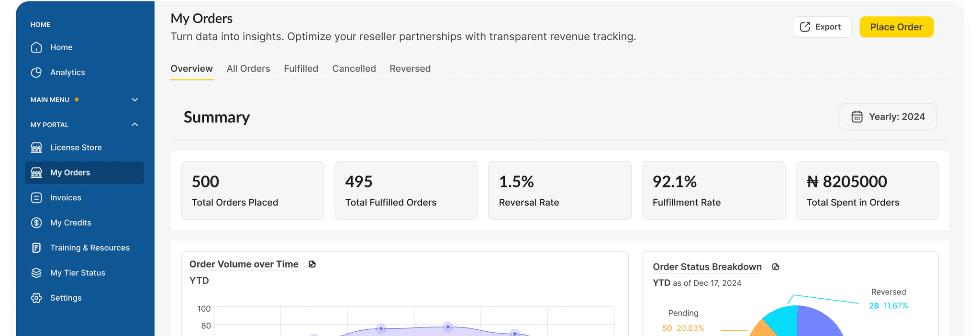Click the yellow Place Order button
The height and width of the screenshot is (336, 980).
click(896, 27)
